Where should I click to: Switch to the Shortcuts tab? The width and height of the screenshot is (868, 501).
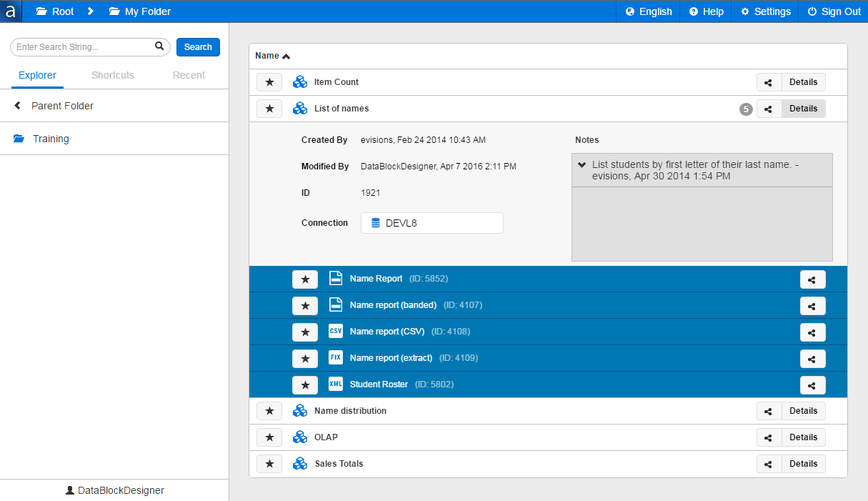(113, 75)
